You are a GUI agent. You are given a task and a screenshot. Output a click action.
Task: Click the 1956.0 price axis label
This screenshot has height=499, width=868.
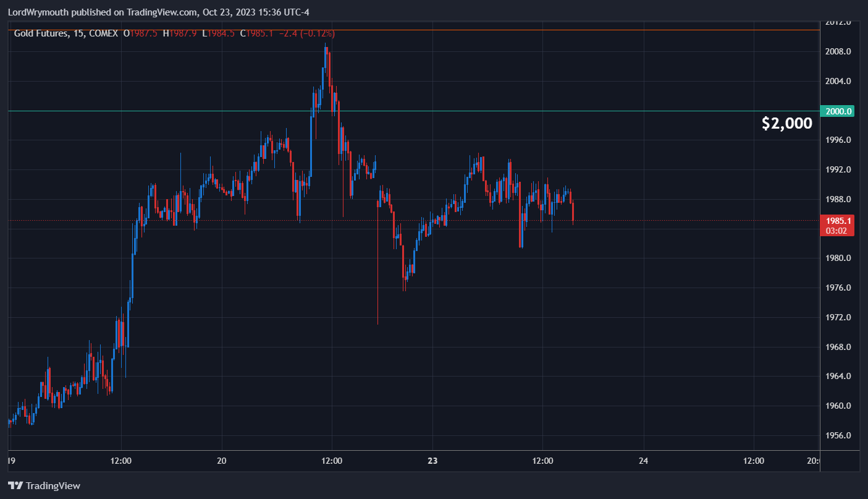click(x=838, y=435)
